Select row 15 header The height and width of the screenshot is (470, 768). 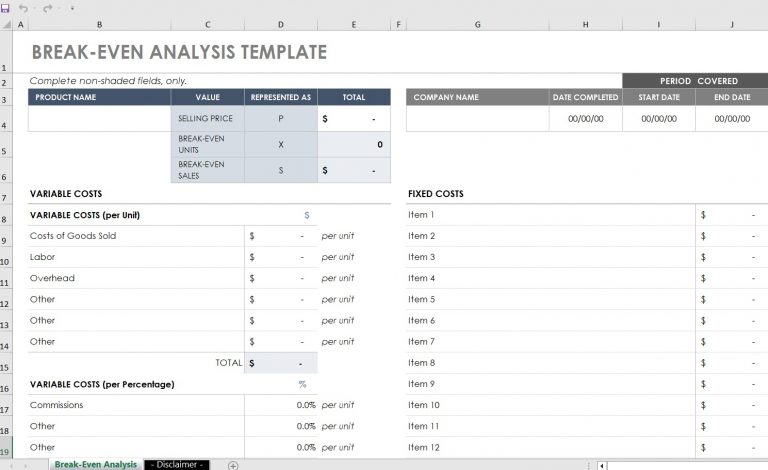[6, 363]
